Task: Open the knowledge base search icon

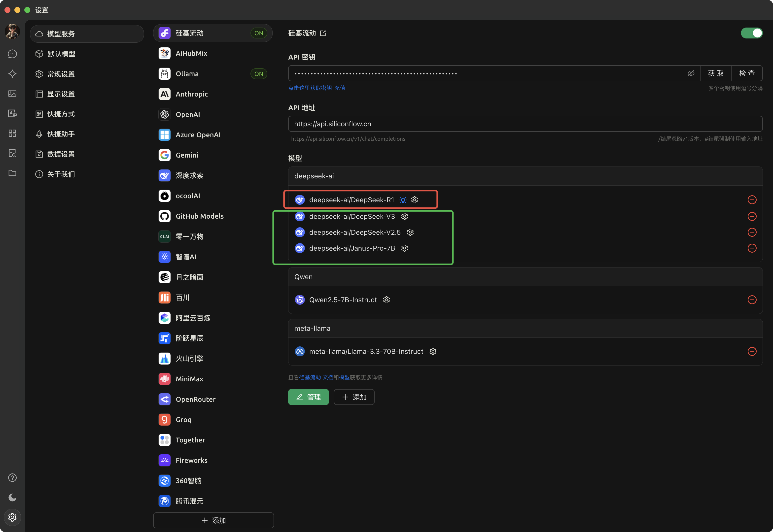Action: click(12, 153)
